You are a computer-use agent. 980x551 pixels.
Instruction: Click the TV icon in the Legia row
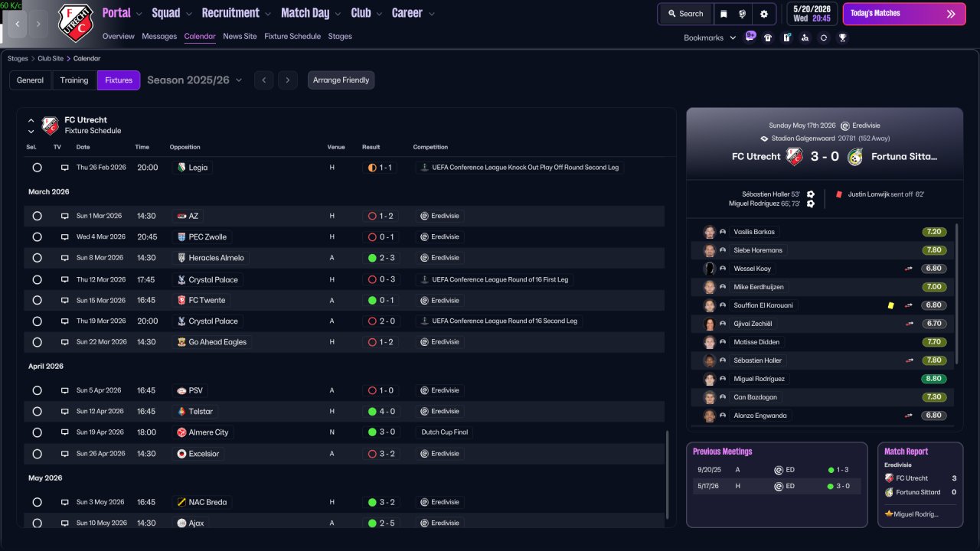tap(64, 168)
